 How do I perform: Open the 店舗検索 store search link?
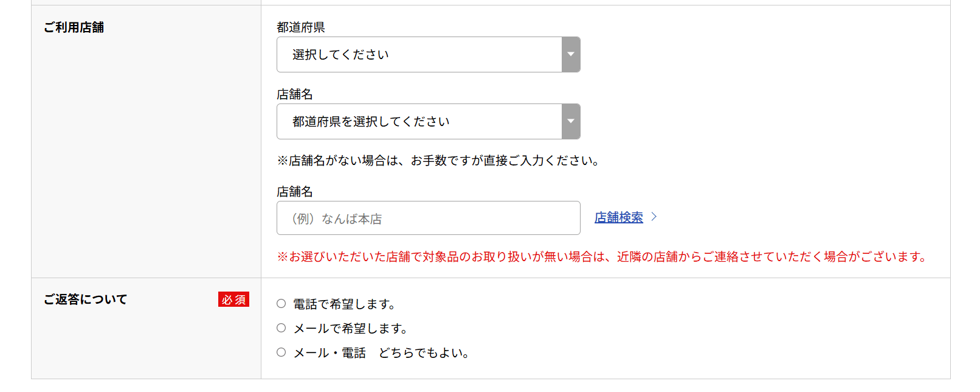coord(618,217)
